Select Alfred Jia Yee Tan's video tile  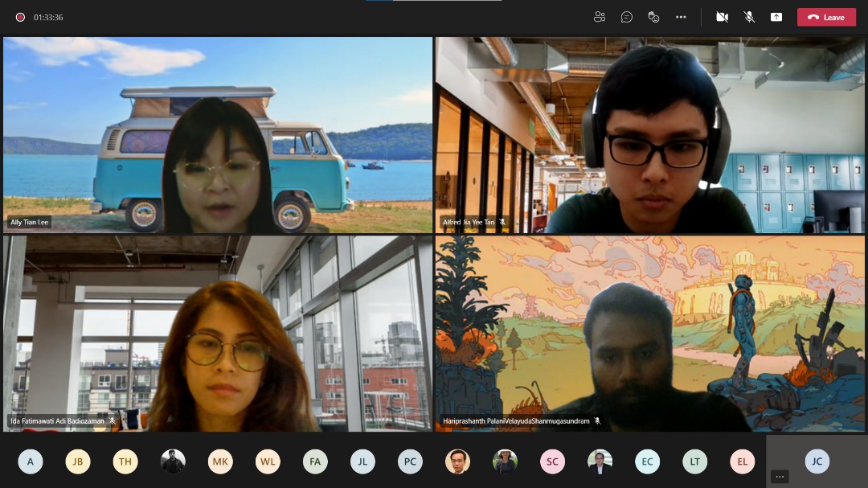click(x=650, y=134)
